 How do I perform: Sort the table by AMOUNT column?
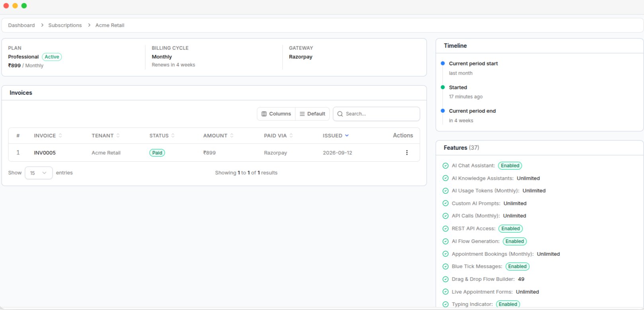click(218, 135)
